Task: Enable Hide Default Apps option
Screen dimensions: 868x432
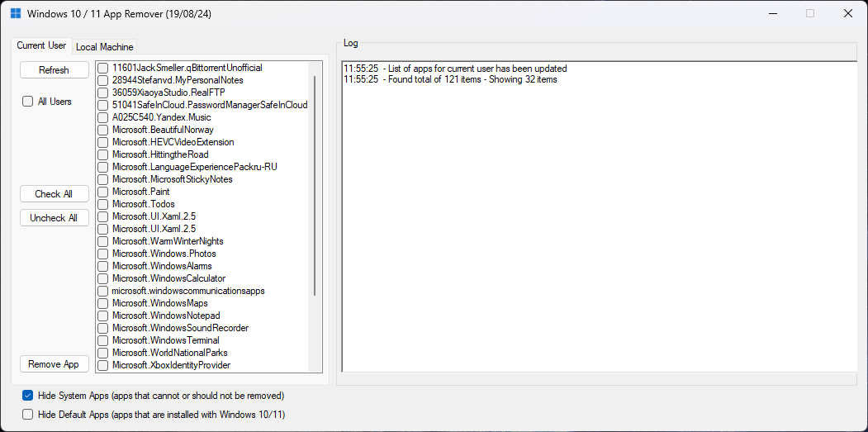Action: [28, 414]
